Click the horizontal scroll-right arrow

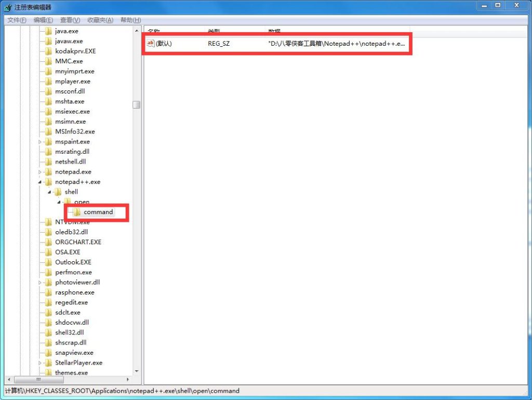tap(128, 379)
